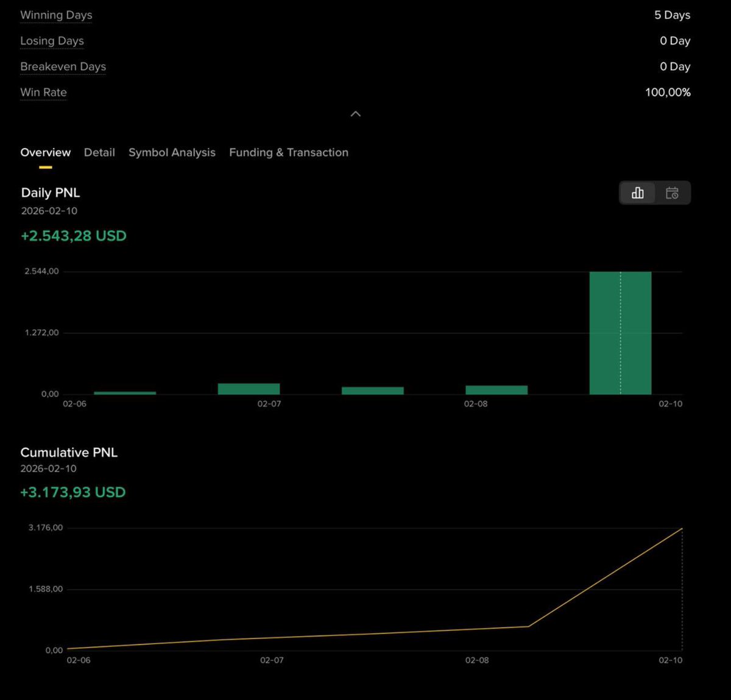731x700 pixels.
Task: Collapse the statistics section with the chevron
Action: click(355, 114)
